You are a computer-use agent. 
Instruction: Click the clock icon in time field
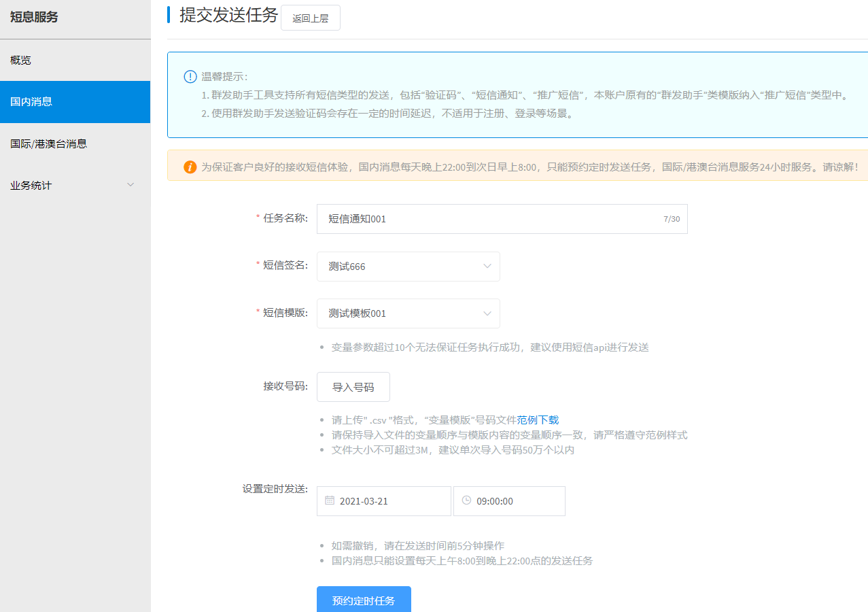[x=466, y=500]
